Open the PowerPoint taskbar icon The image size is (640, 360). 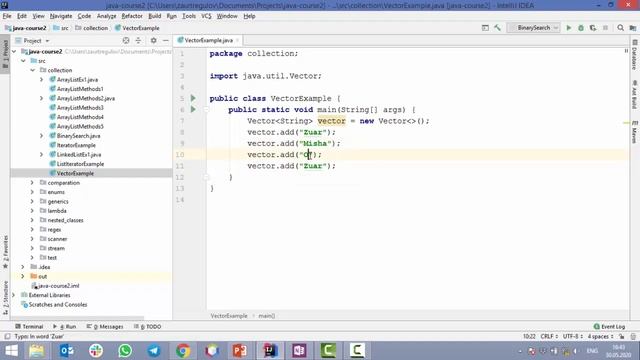(240, 351)
